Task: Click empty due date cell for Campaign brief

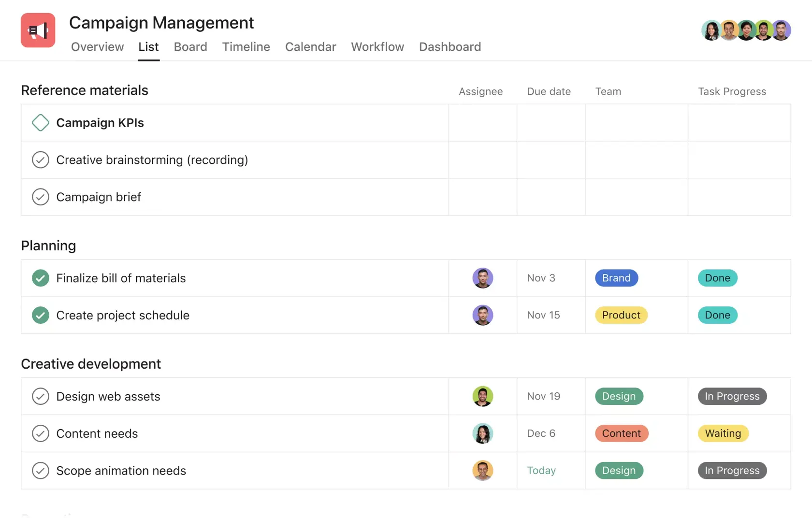Action: (x=551, y=197)
